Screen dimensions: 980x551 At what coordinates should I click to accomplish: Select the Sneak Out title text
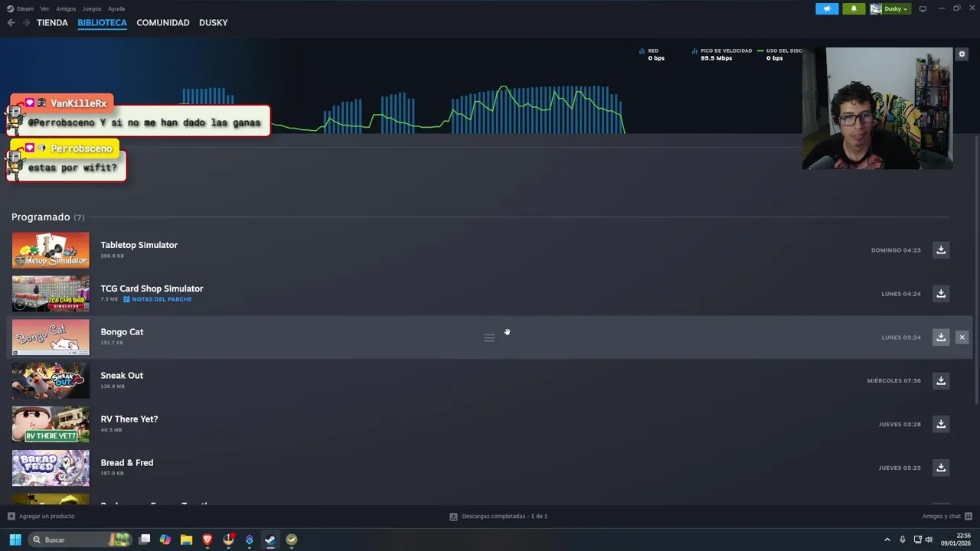(x=122, y=376)
